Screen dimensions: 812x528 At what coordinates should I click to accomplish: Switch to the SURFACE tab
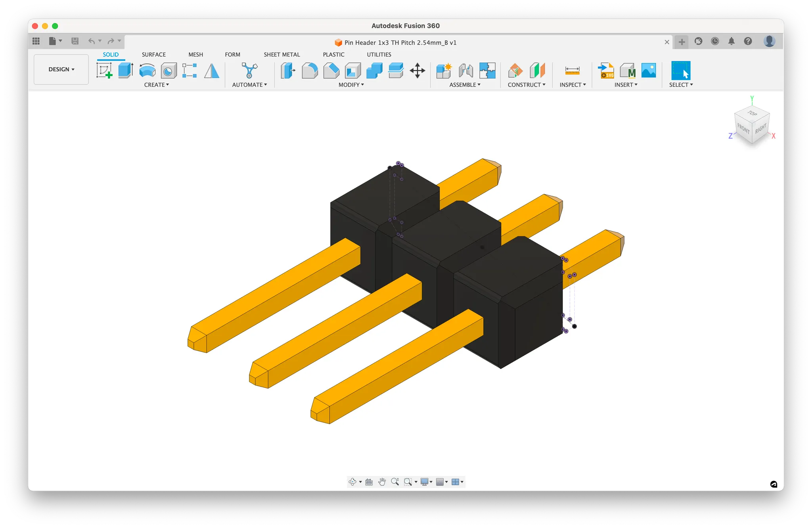pyautogui.click(x=153, y=55)
